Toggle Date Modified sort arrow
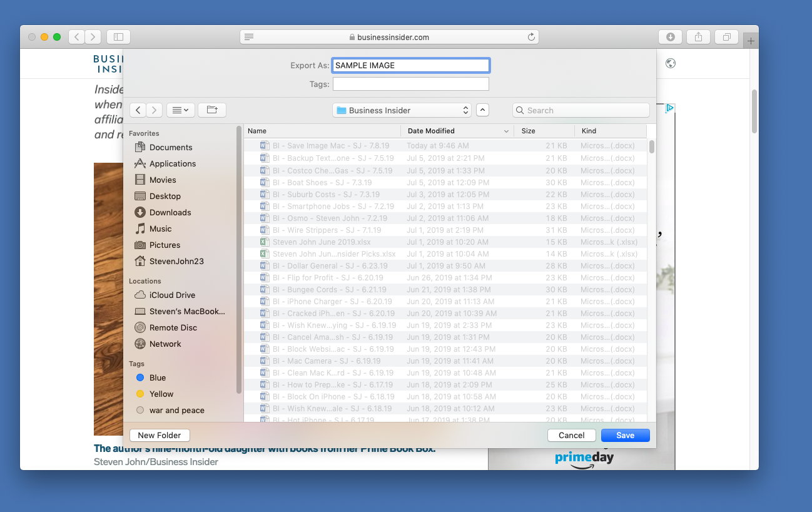 (506, 131)
